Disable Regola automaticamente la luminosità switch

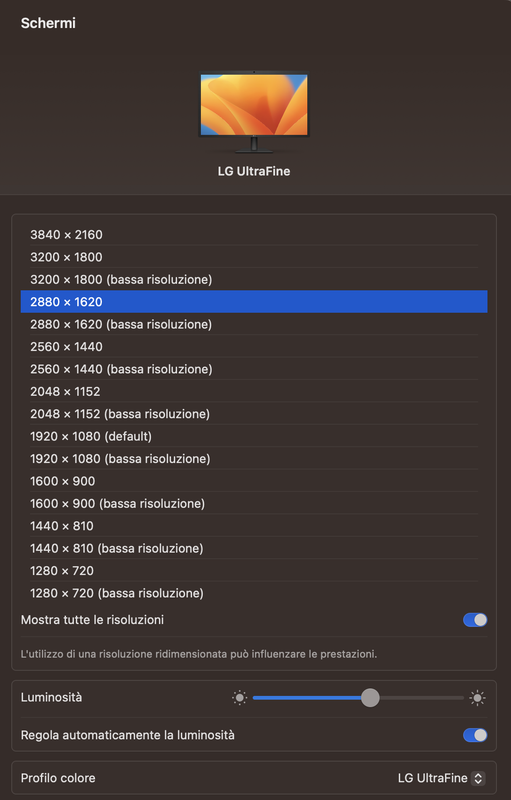point(475,735)
